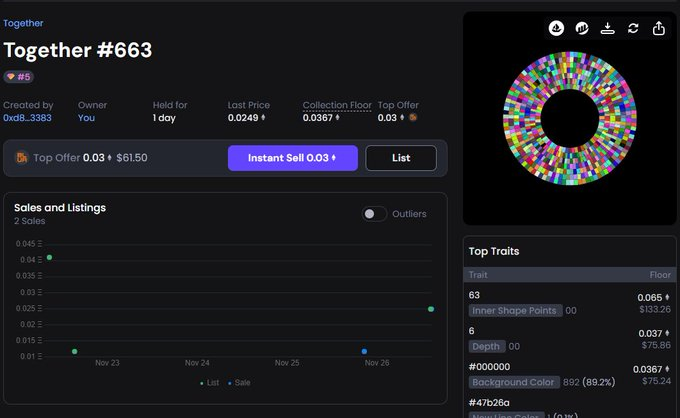Click the #5 rarity rank badge
680x418 pixels.
pyautogui.click(x=19, y=77)
